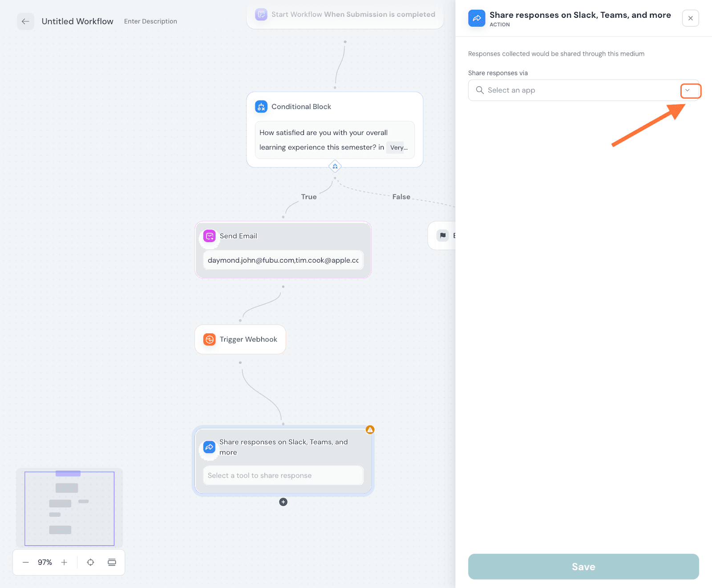Zoom in with the plus button
This screenshot has width=712, height=588.
pyautogui.click(x=64, y=562)
